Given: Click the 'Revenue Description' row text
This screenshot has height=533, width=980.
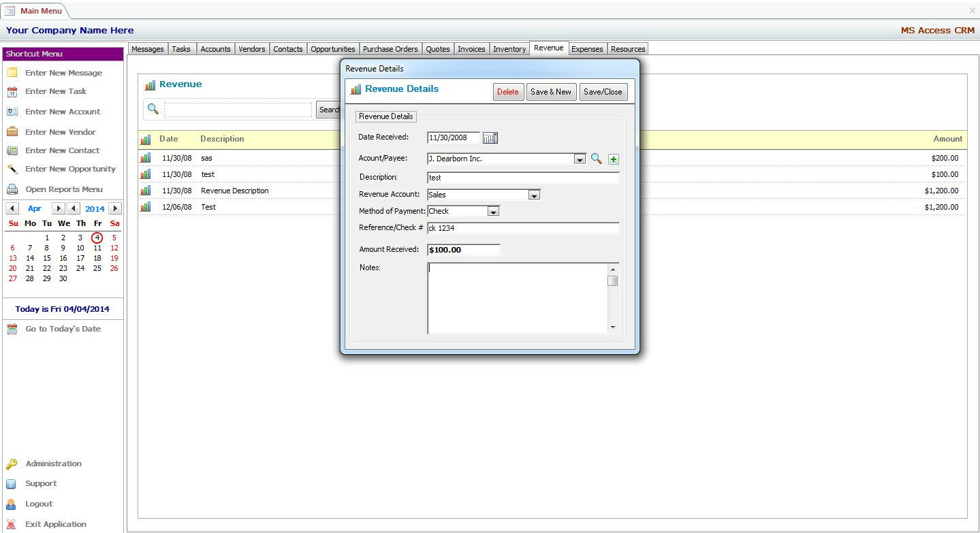Looking at the screenshot, I should coord(235,191).
